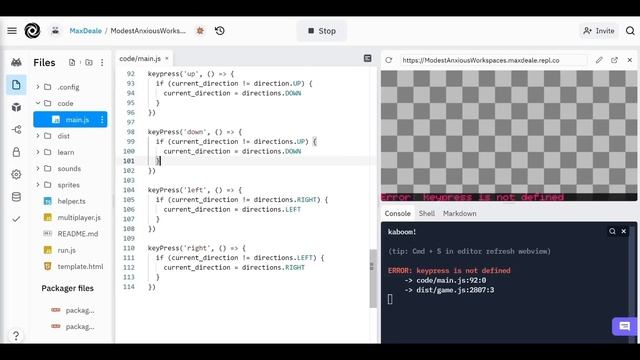
Task: Collapse the code folder
Action: point(38,103)
